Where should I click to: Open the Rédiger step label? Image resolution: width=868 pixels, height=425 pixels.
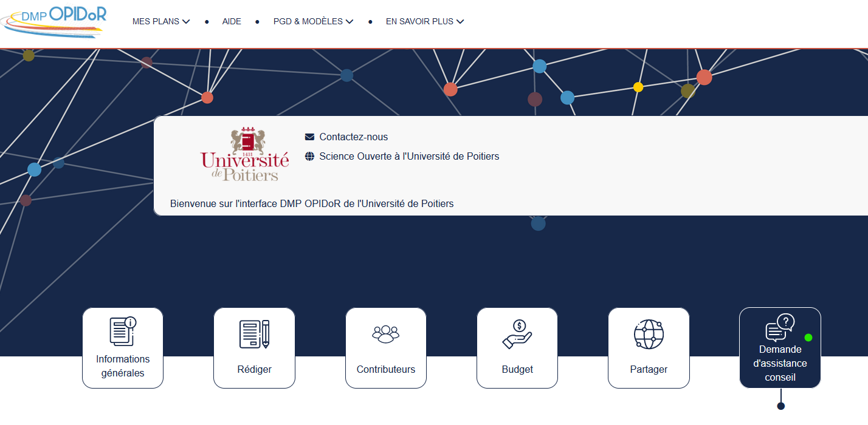254,369
